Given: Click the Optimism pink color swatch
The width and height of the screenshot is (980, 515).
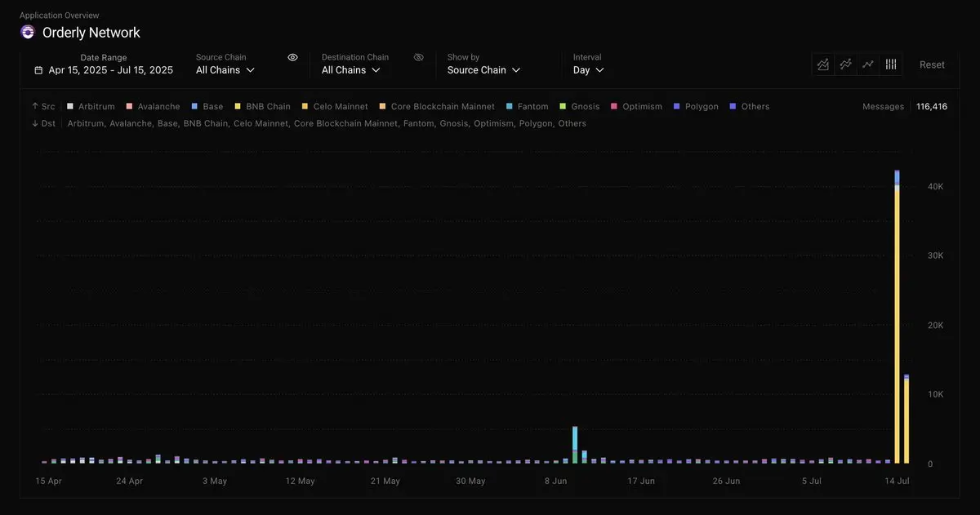Looking at the screenshot, I should coord(614,106).
